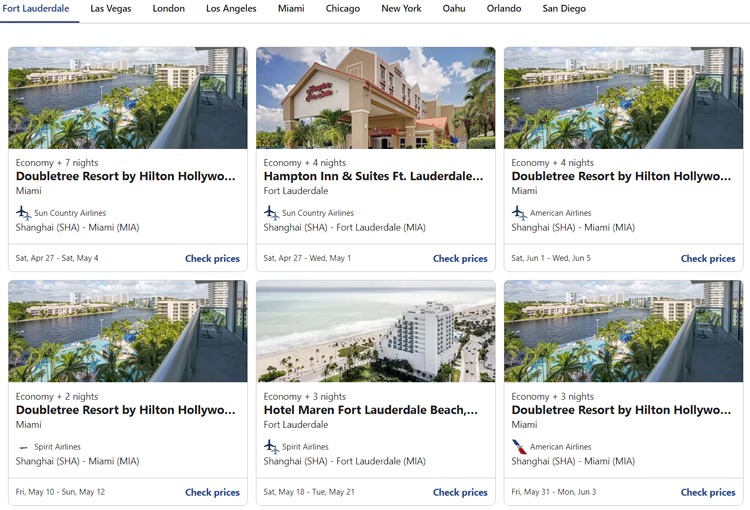
Task: Check prices for Hampton Inn & Suites package
Action: point(460,258)
